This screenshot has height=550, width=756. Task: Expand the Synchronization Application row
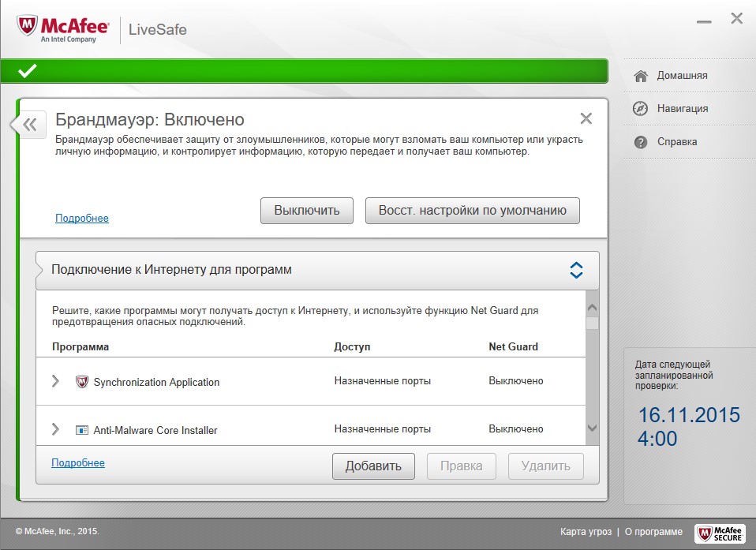(x=55, y=381)
